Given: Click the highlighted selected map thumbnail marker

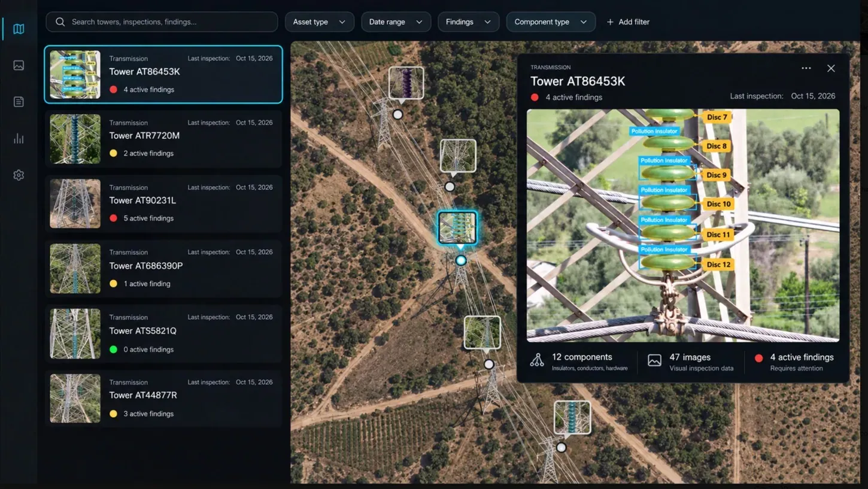Looking at the screenshot, I should click(457, 227).
